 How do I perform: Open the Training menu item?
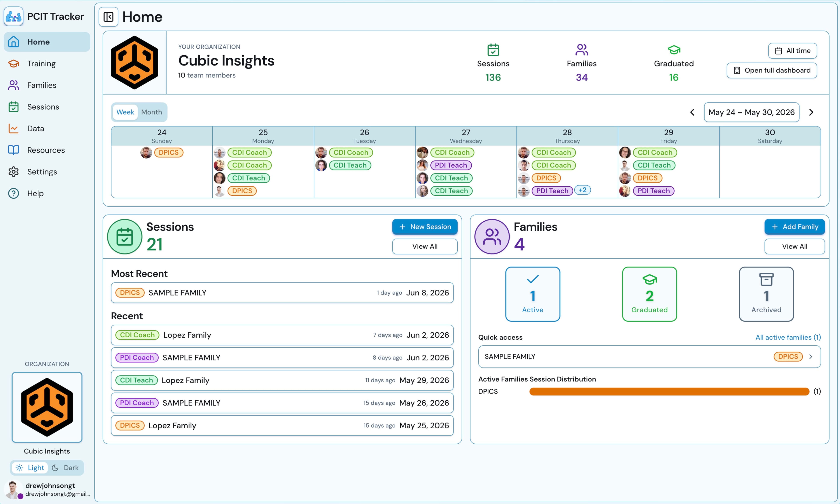47,63
